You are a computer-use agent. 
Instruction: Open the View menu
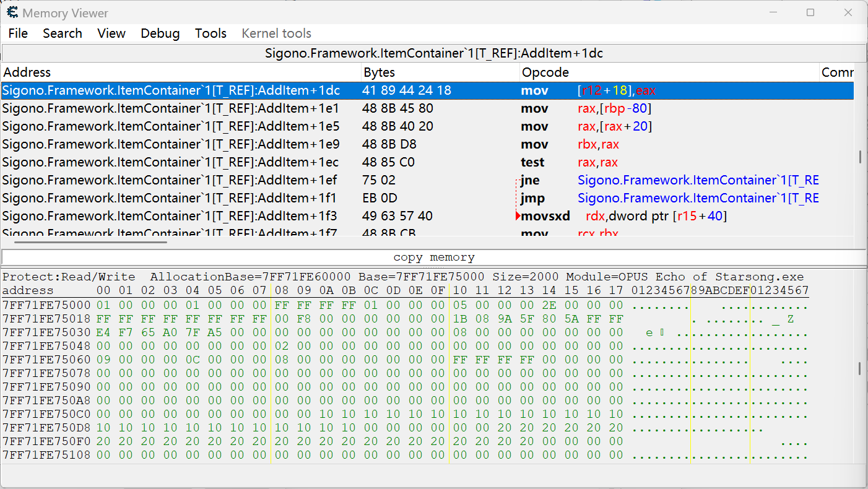coord(111,33)
